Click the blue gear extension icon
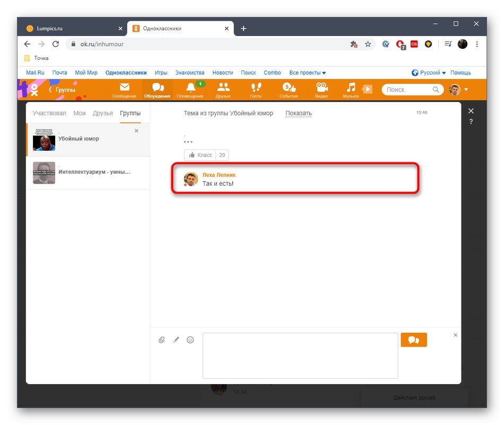Image resolution: width=504 pixels, height=425 pixels. (x=386, y=44)
